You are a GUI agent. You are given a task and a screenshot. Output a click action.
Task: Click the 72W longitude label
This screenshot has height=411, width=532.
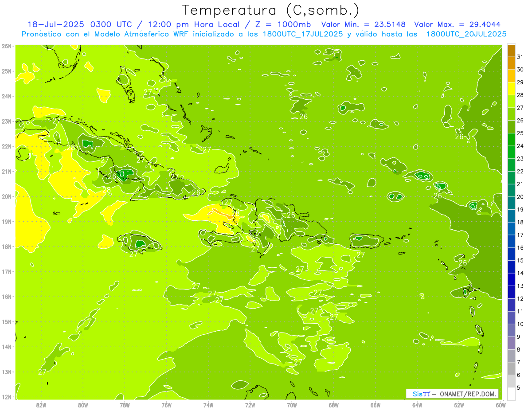coord(250,404)
